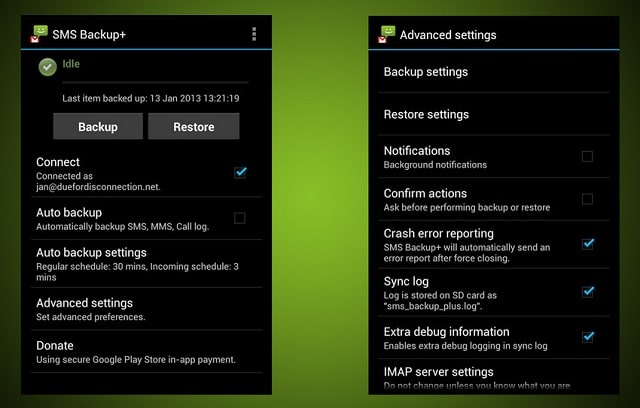Uncheck Extra debug information
Image resolution: width=640 pixels, height=408 pixels.
tap(588, 337)
